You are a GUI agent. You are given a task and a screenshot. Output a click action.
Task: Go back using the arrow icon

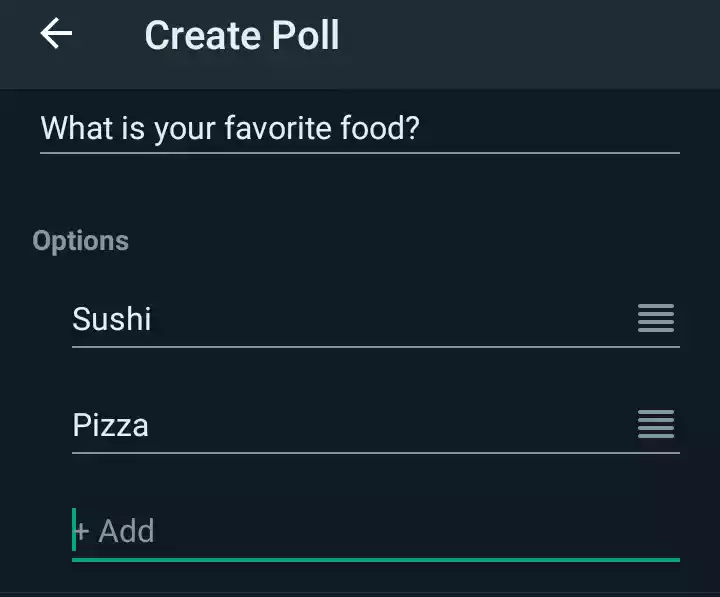click(56, 34)
